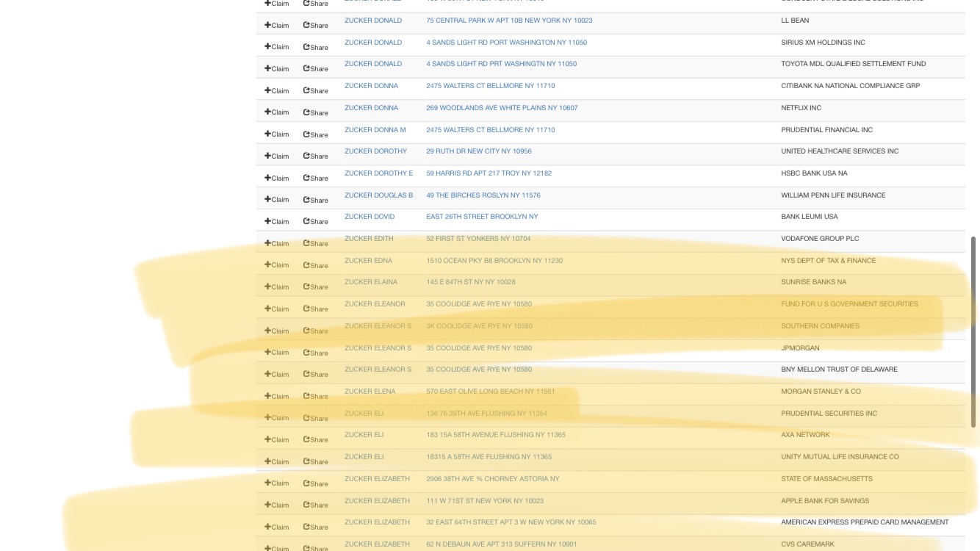The height and width of the screenshot is (551, 980).
Task: Claim the Vodafone Group PLC row
Action: click(277, 243)
